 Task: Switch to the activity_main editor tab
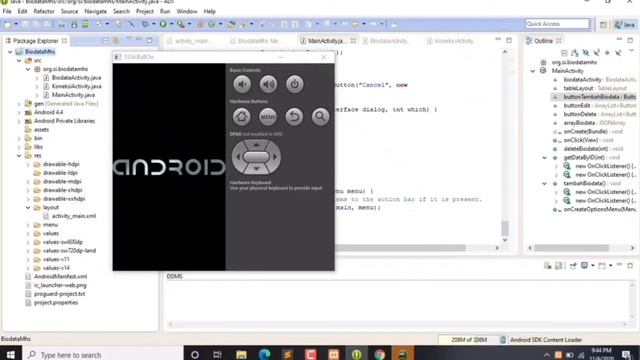(191, 41)
